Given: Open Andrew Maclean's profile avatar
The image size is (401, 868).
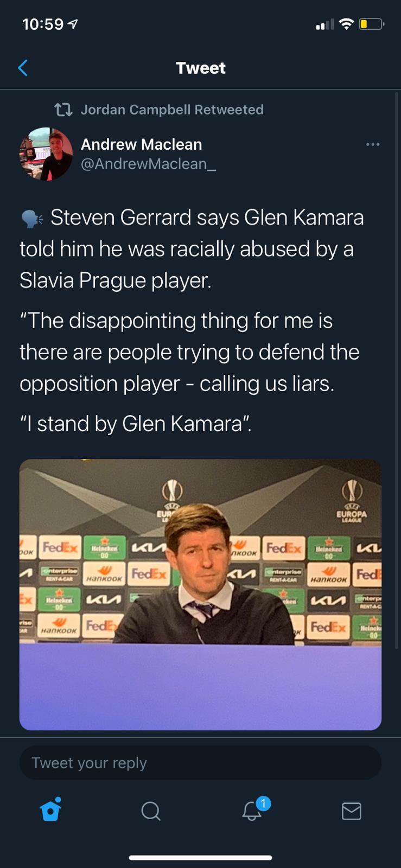Looking at the screenshot, I should [x=46, y=154].
